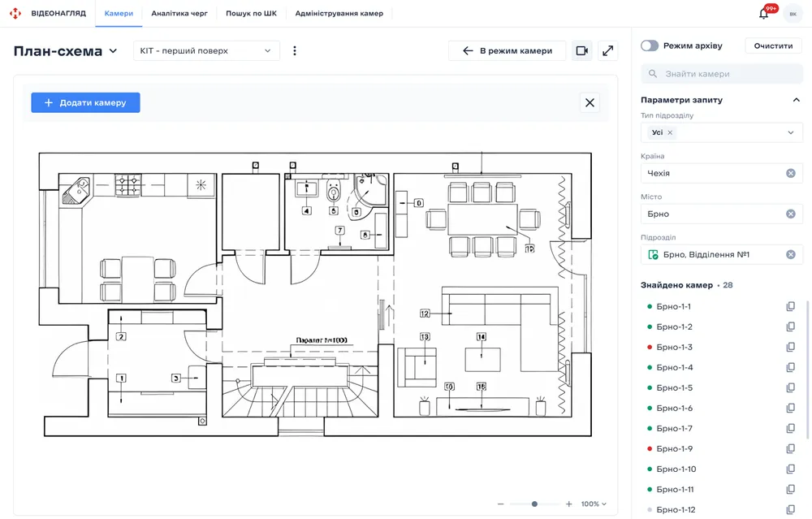The height and width of the screenshot is (519, 812).
Task: Open the 100% zoom level dropdown
Action: tap(594, 504)
